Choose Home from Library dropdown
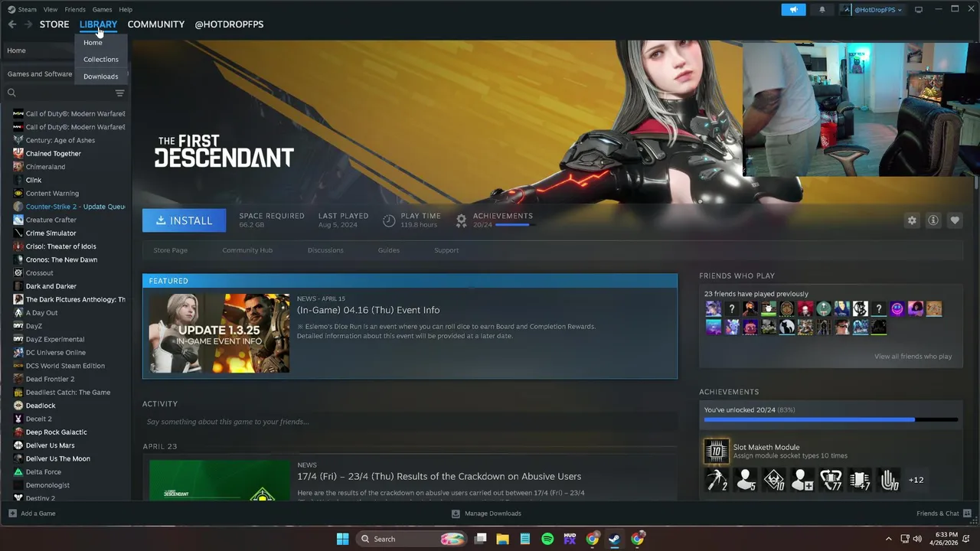 (x=93, y=43)
